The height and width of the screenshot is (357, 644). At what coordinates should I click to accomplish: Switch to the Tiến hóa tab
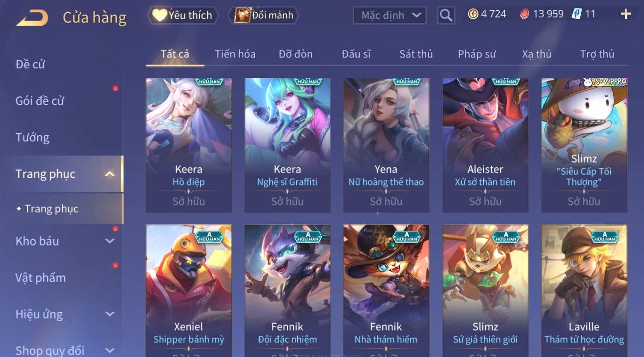coord(235,54)
